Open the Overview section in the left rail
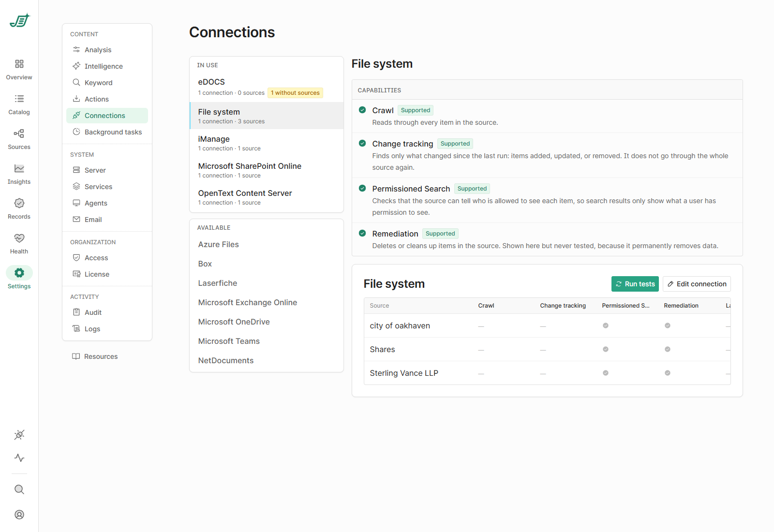774x532 pixels. tap(19, 70)
